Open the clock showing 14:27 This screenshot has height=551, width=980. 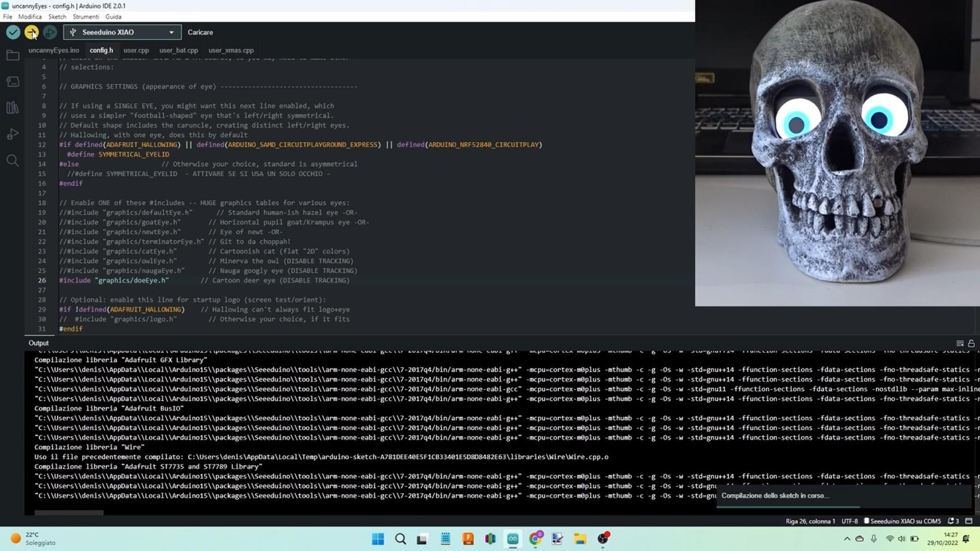coord(942,539)
